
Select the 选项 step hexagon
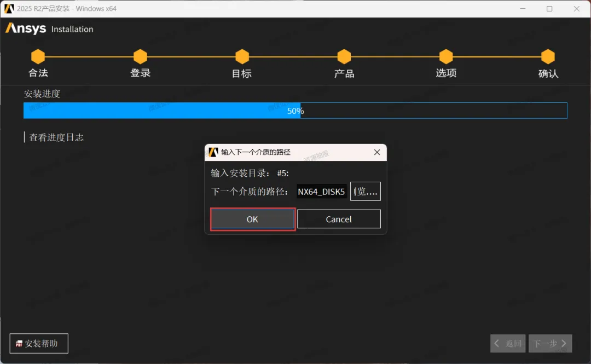(446, 56)
